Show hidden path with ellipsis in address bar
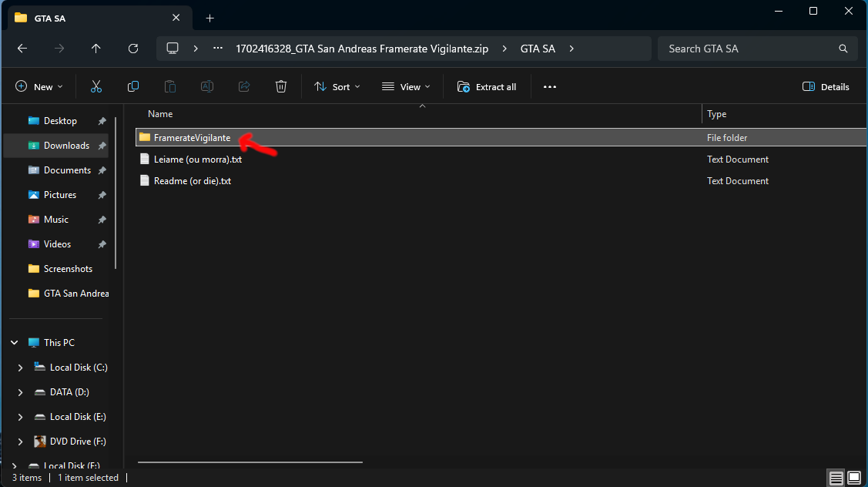Screen dimensions: 868x487 coord(218,49)
